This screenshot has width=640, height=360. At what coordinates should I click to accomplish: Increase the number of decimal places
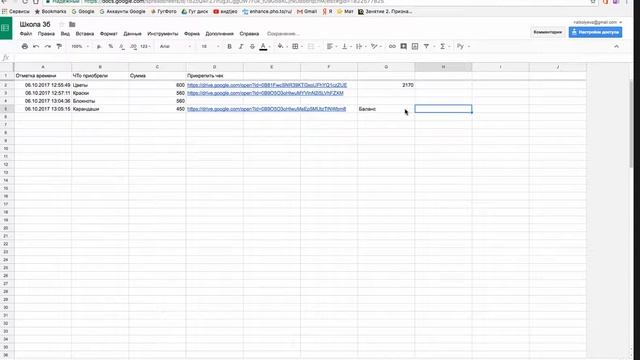(x=133, y=47)
